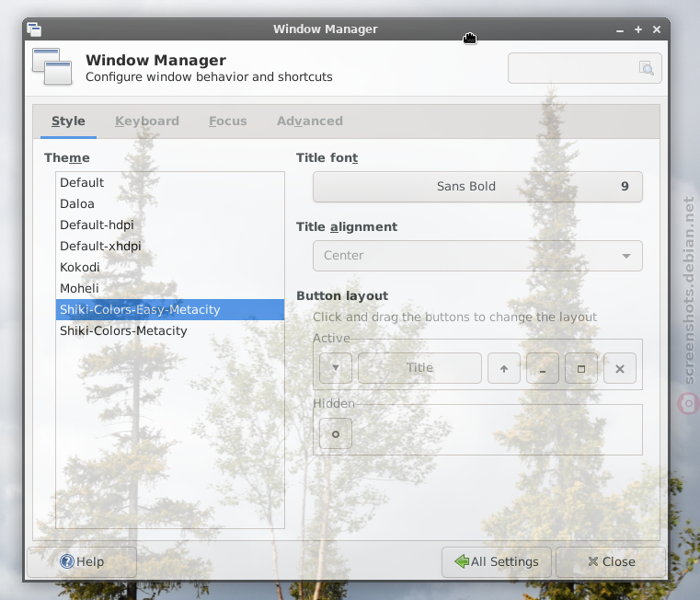Screen dimensions: 700x600
Task: Click the search magnifier icon in header
Action: pos(647,68)
